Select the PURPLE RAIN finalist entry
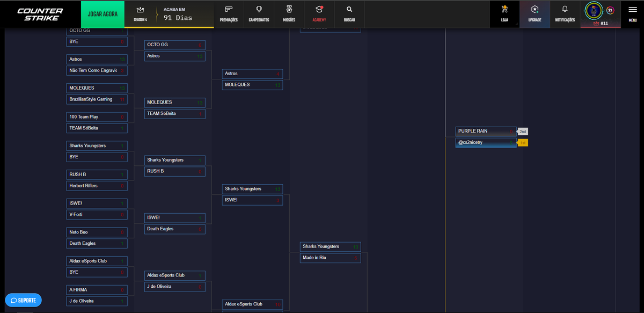This screenshot has width=644, height=313. tap(486, 131)
